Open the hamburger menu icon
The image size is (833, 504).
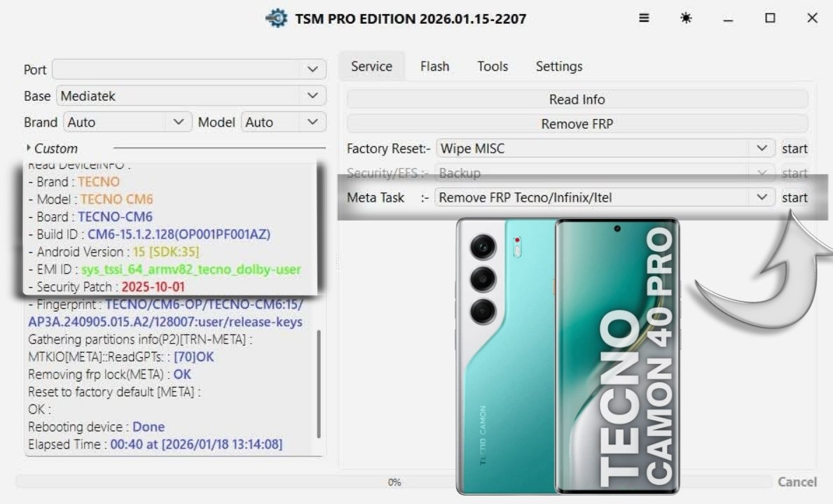(x=643, y=18)
